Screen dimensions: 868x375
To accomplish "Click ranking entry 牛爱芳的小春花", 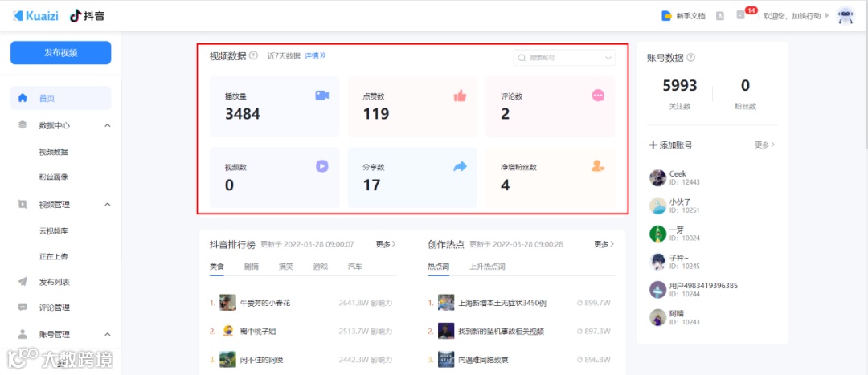I will [x=265, y=303].
